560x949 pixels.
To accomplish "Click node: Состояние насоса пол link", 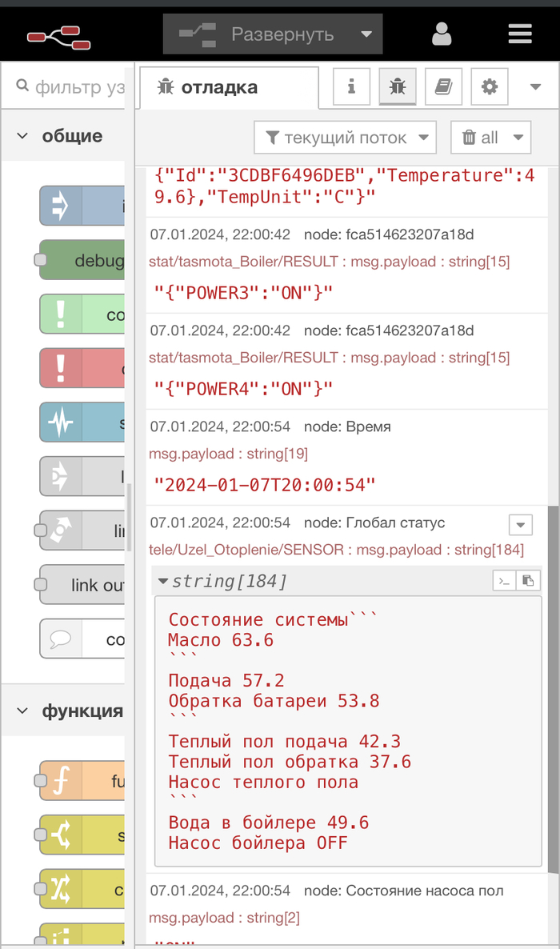I will (403, 891).
